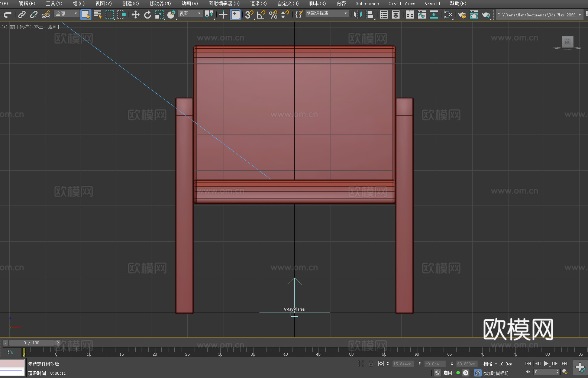Open the 创建选择集 named selection dropdown
The width and height of the screenshot is (588, 378).
tap(327, 13)
